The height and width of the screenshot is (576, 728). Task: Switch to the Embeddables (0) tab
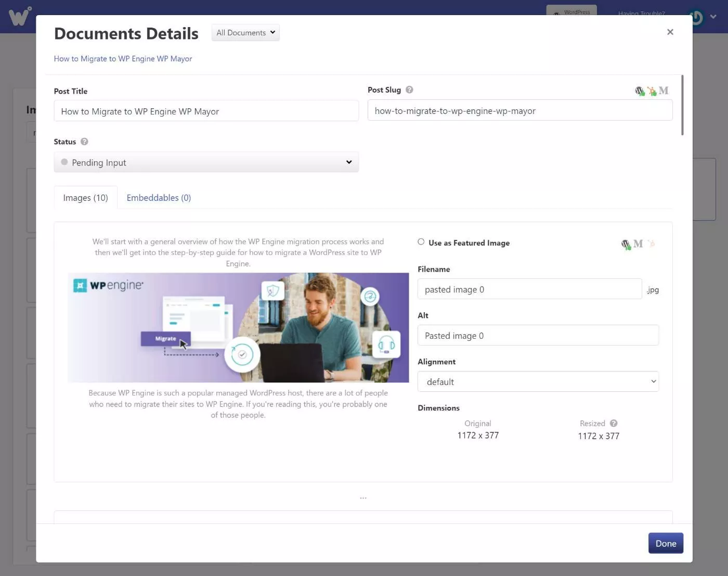point(159,198)
